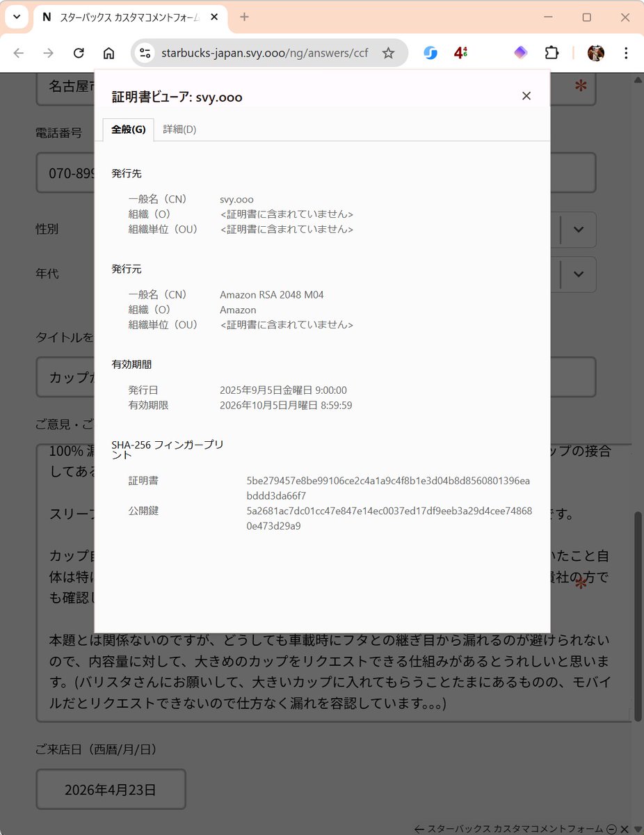The height and width of the screenshot is (835, 644).
Task: Open the Extensions puzzle menu
Action: (x=552, y=53)
